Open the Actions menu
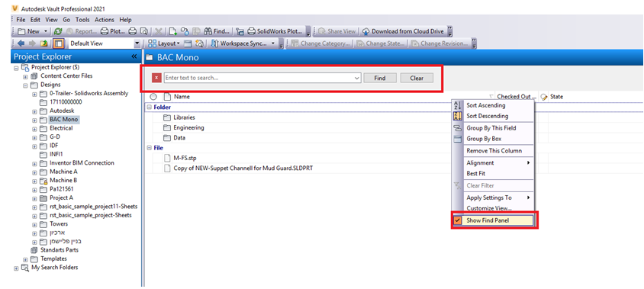The width and height of the screenshot is (644, 289). pos(105,20)
